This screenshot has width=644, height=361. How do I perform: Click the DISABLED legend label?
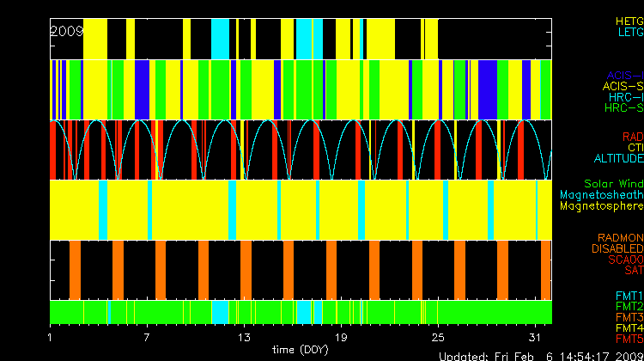click(x=617, y=248)
